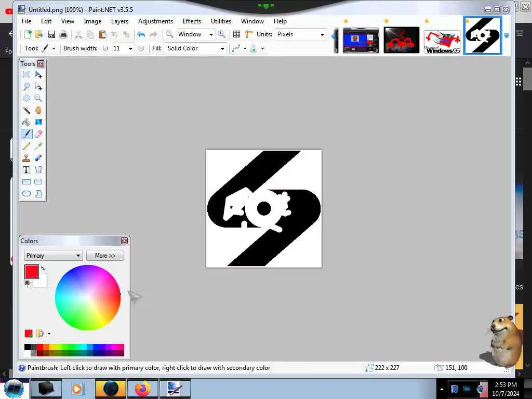Select the Zoom tool in Tools panel
Image resolution: width=532 pixels, height=399 pixels.
click(38, 98)
